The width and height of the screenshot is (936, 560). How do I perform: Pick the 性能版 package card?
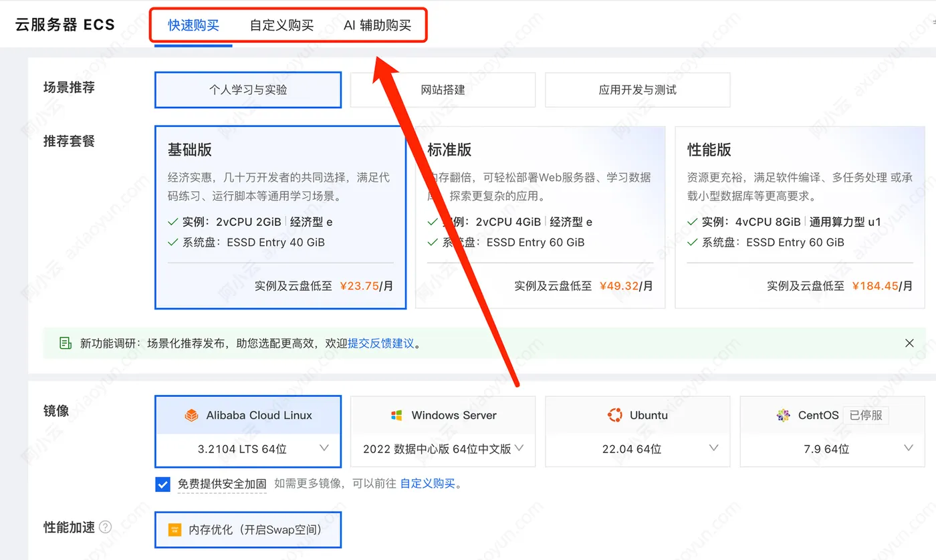[800, 218]
